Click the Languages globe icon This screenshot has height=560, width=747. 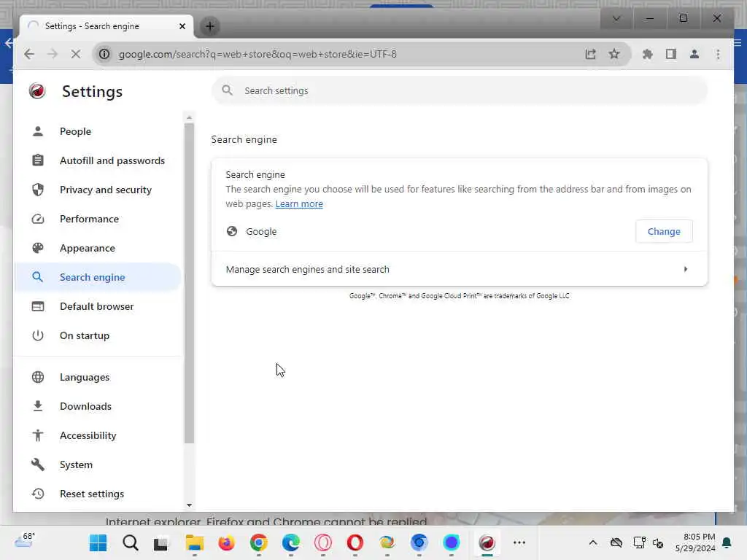[38, 377]
